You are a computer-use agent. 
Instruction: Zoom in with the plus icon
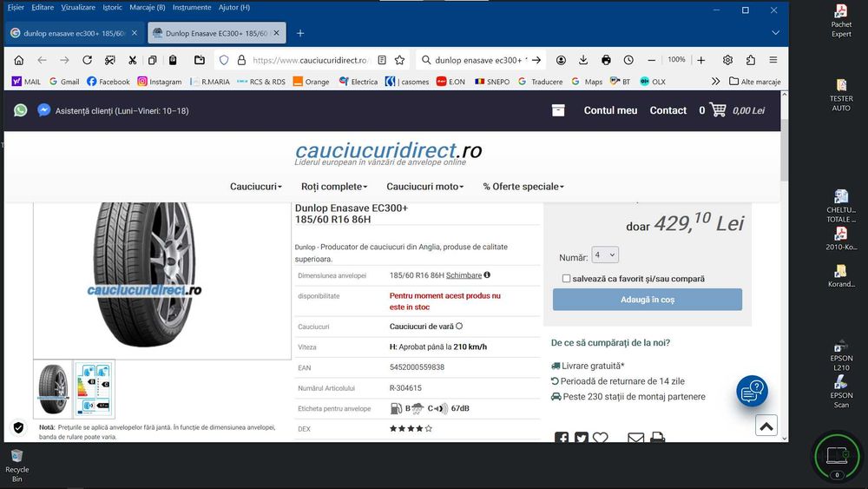[x=700, y=60]
